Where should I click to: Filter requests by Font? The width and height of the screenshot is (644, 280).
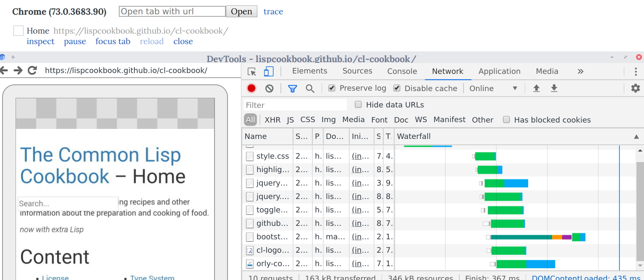point(380,120)
